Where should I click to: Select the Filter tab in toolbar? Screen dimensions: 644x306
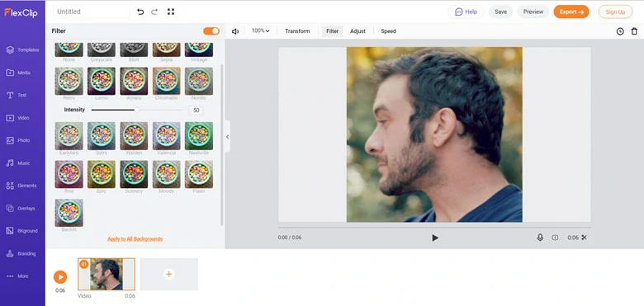pyautogui.click(x=332, y=31)
